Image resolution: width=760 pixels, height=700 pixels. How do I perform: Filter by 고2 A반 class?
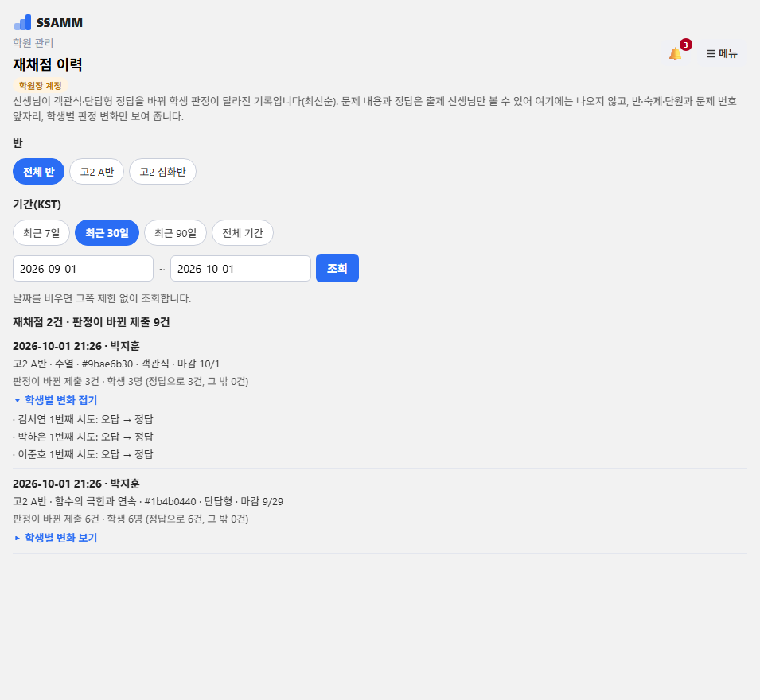click(x=97, y=172)
